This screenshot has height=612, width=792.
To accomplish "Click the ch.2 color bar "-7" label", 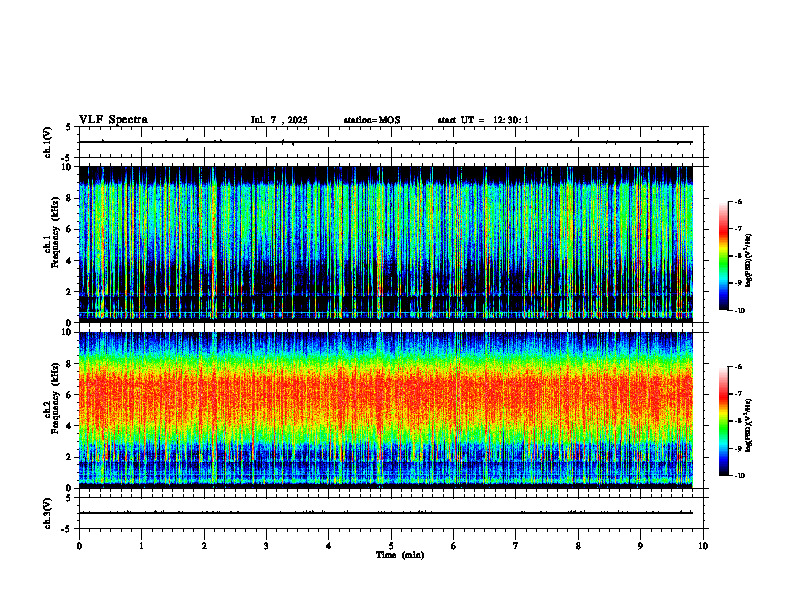I will pyautogui.click(x=738, y=394).
